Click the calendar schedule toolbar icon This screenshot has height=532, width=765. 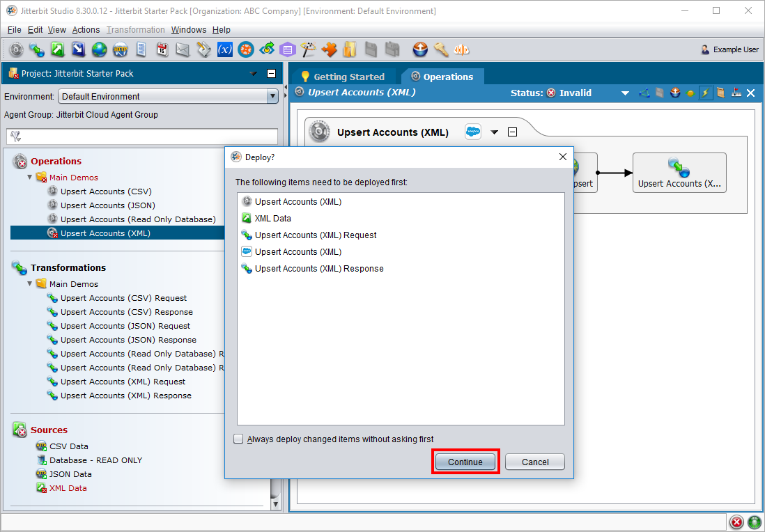coord(162,49)
